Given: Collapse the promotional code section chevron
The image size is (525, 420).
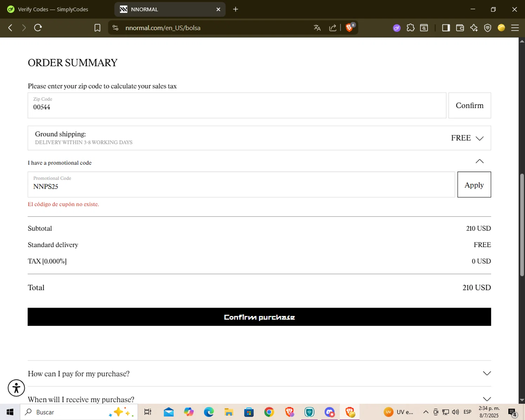Looking at the screenshot, I should click(479, 161).
